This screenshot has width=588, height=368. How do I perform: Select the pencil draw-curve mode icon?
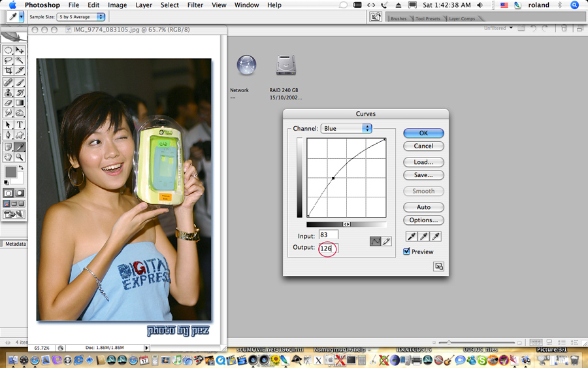(387, 242)
